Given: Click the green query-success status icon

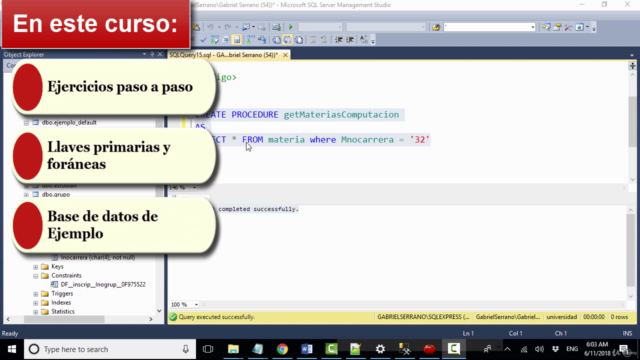Looking at the screenshot, I should (173, 317).
